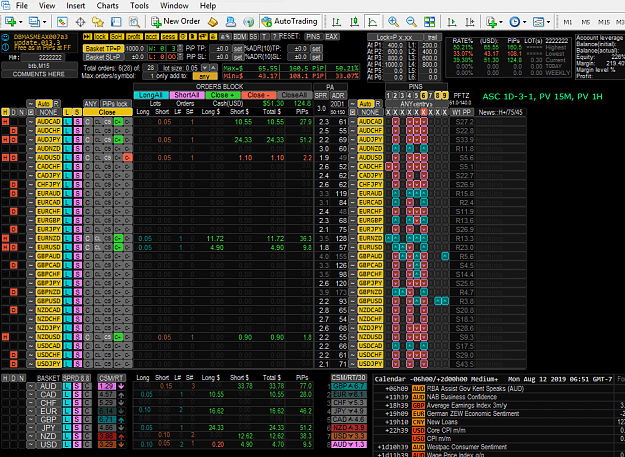Click the ShortAll pink button
The height and width of the screenshot is (457, 625).
point(187,95)
